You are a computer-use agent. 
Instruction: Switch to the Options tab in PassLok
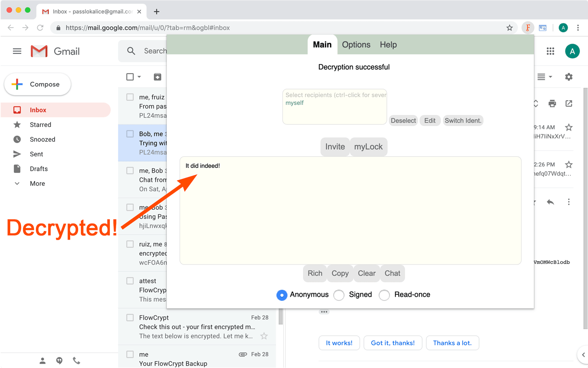(x=356, y=45)
